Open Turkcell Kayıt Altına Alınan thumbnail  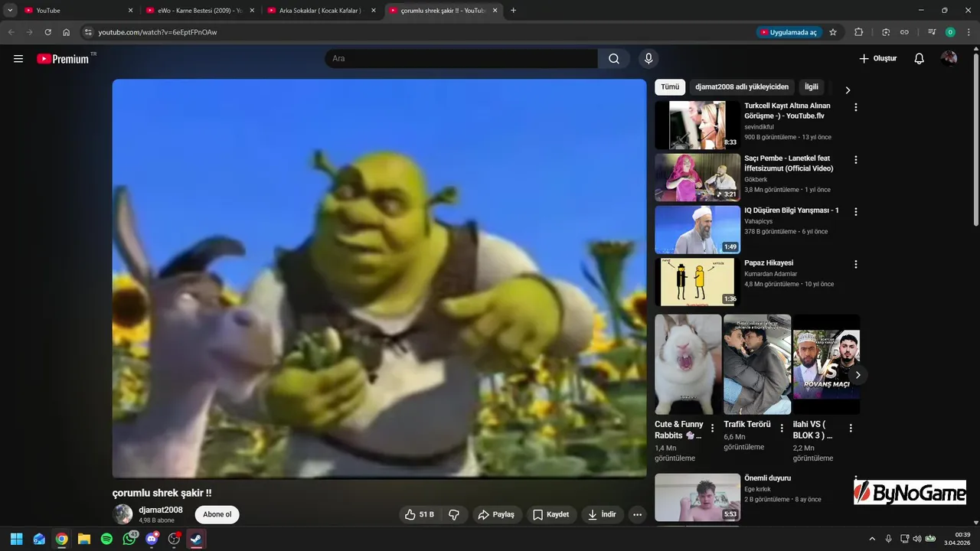coord(697,125)
